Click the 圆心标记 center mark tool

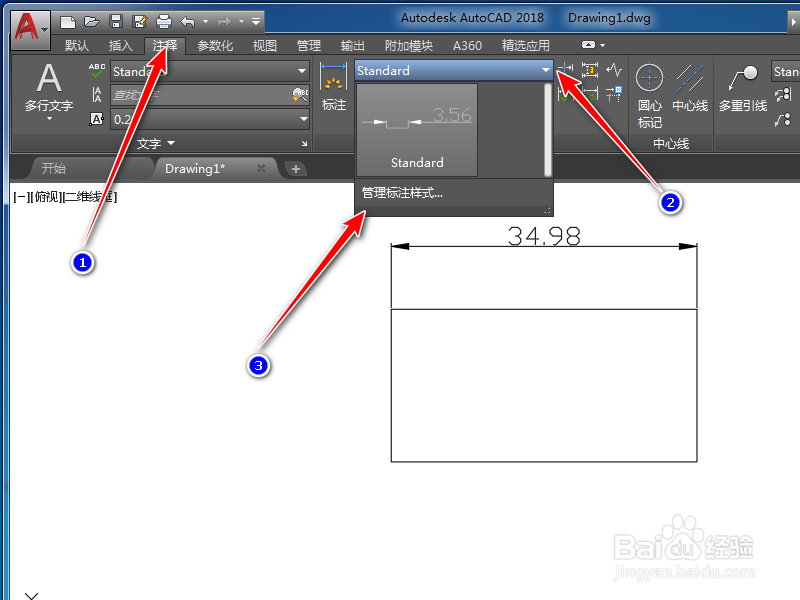point(649,96)
